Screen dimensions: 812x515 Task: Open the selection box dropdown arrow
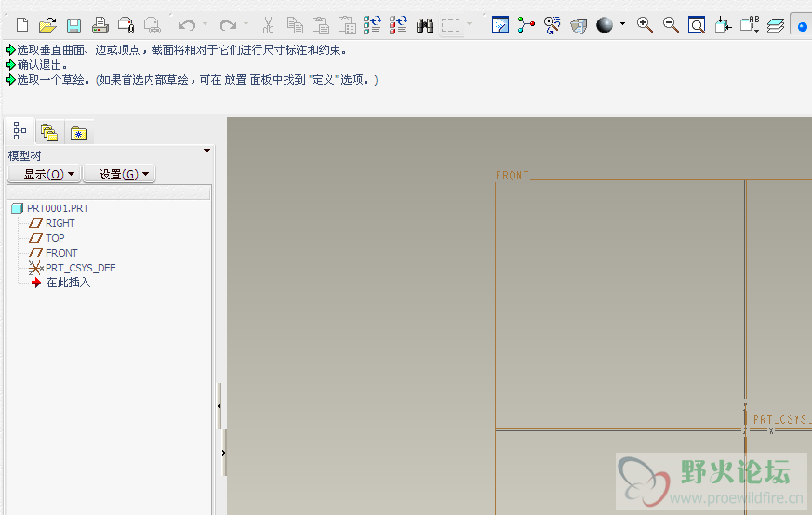[x=469, y=24]
